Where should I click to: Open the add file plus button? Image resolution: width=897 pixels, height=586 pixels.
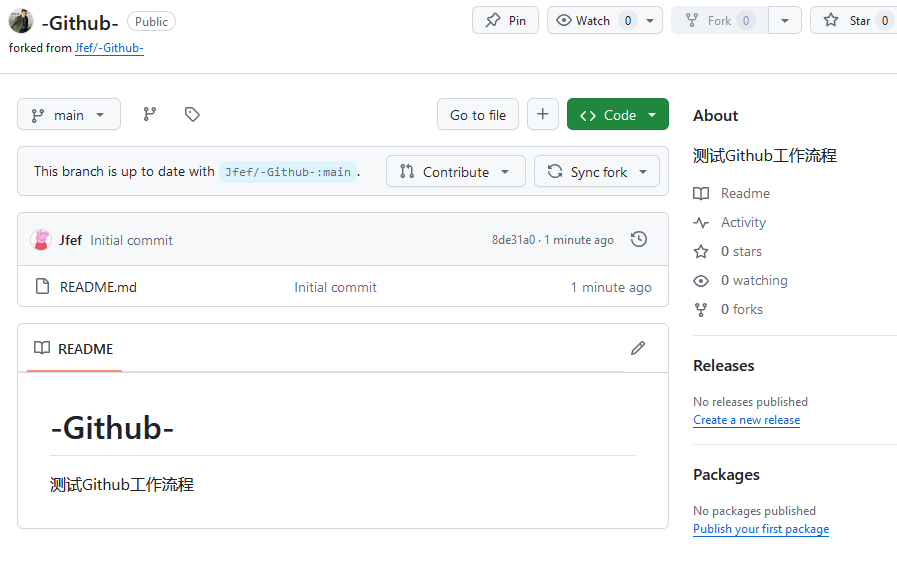click(543, 114)
